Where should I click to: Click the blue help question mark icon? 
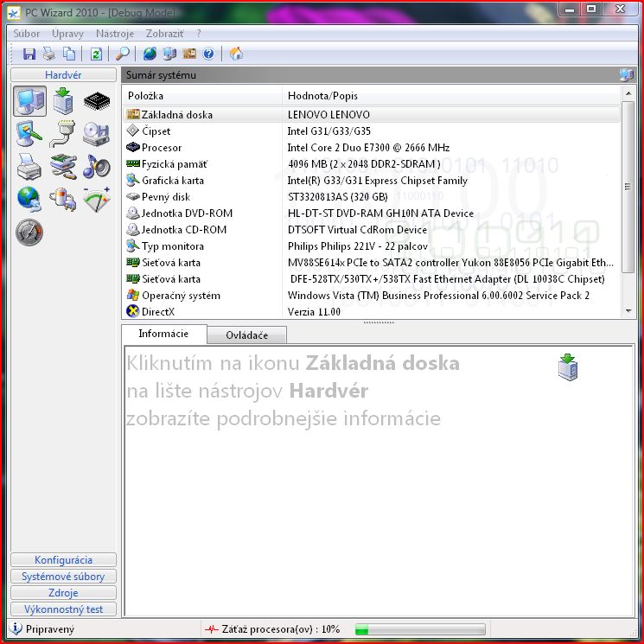click(208, 54)
